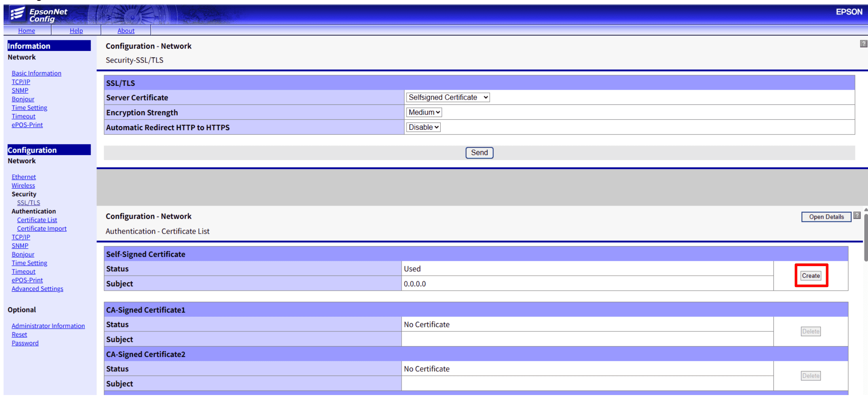Open the Server Certificate dropdown
Viewport: 868px width, 397px height.
[x=448, y=97]
